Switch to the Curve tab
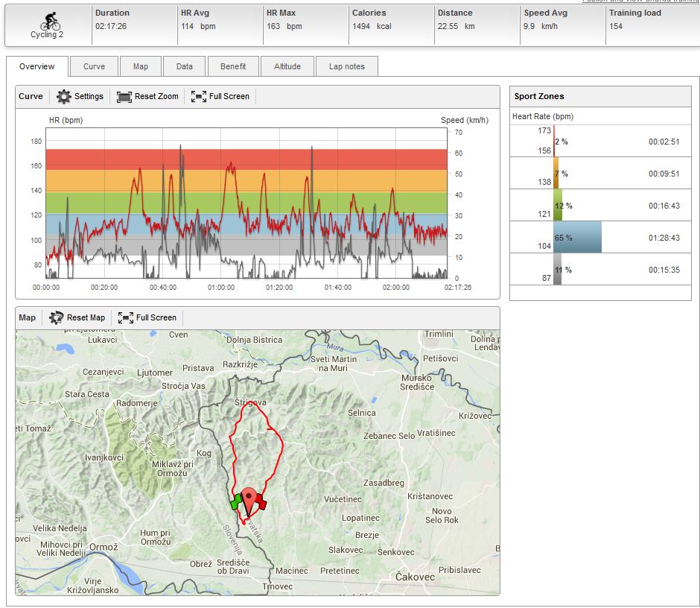 tap(94, 66)
